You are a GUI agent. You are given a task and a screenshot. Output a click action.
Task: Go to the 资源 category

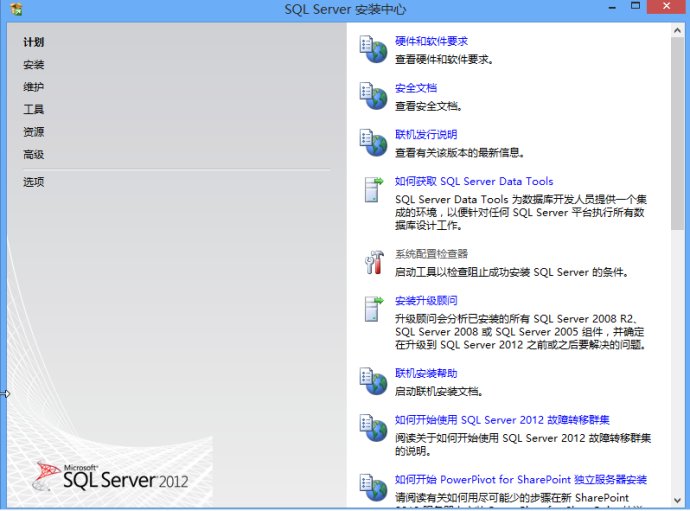[34, 132]
